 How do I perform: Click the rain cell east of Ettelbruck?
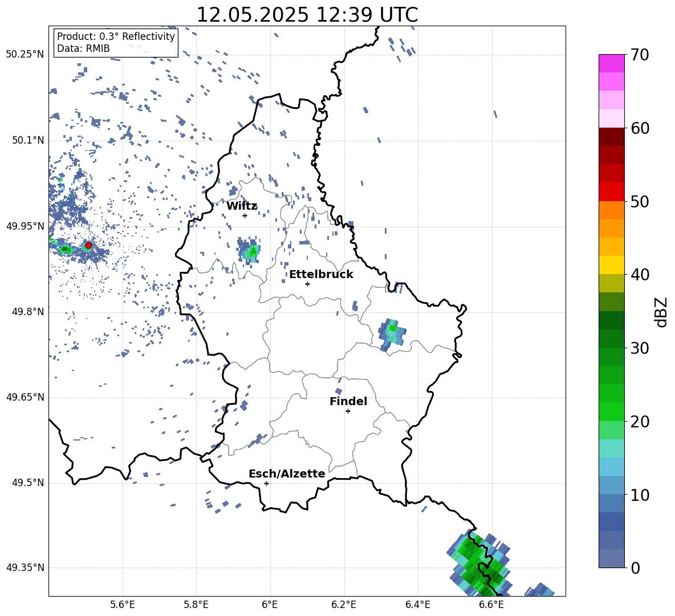[x=392, y=335]
